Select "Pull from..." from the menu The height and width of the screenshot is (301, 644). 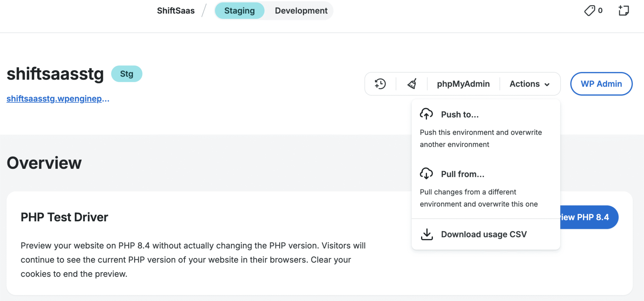pos(463,174)
